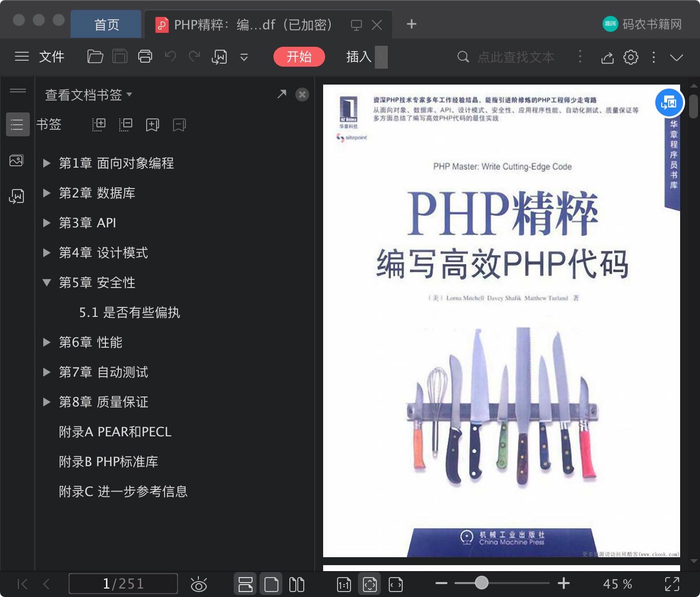Expand all bookmarks icon

point(99,124)
